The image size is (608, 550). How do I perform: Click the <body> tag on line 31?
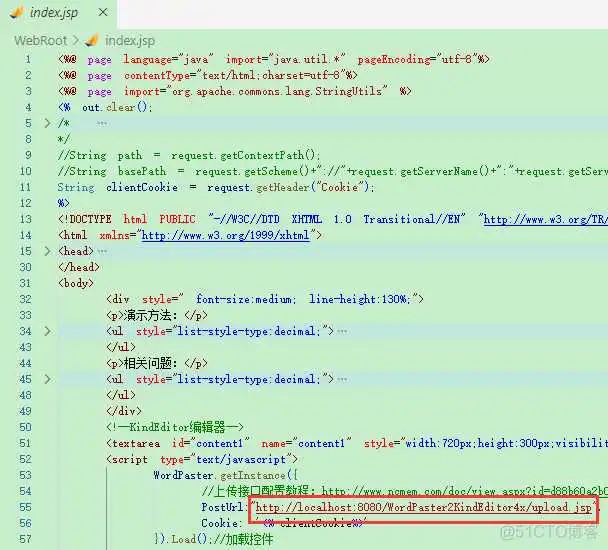pyautogui.click(x=76, y=283)
